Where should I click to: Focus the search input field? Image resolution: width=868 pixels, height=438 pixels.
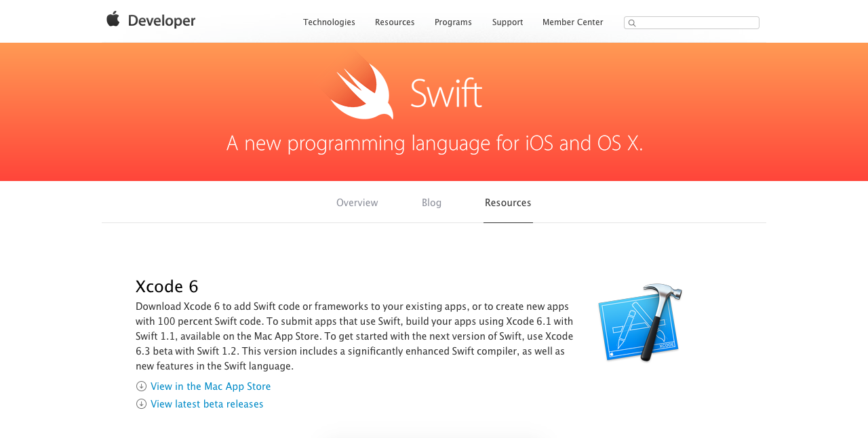pos(692,22)
